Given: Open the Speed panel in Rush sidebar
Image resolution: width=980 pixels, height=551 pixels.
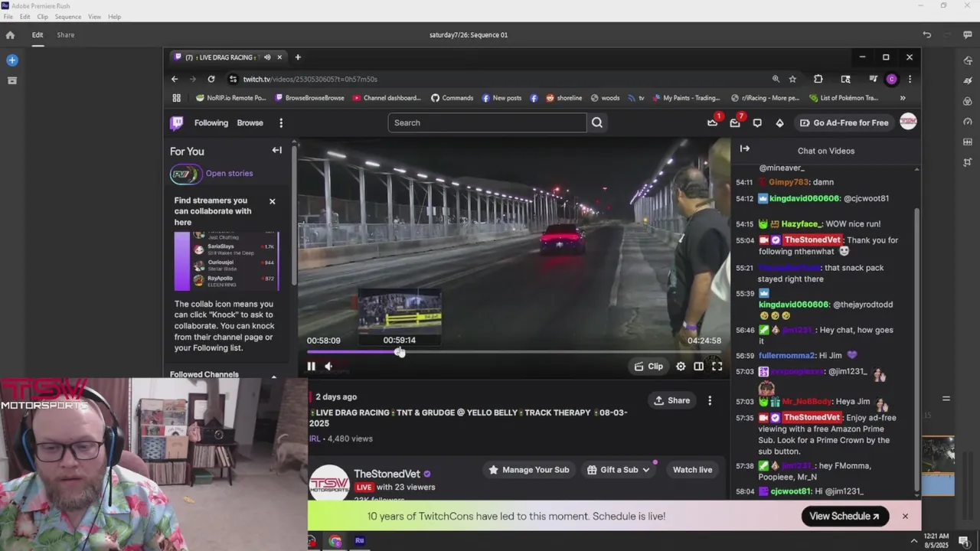Looking at the screenshot, I should [968, 122].
